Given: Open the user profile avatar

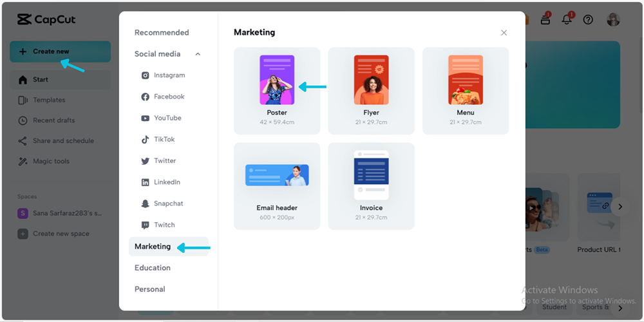Looking at the screenshot, I should pyautogui.click(x=613, y=19).
